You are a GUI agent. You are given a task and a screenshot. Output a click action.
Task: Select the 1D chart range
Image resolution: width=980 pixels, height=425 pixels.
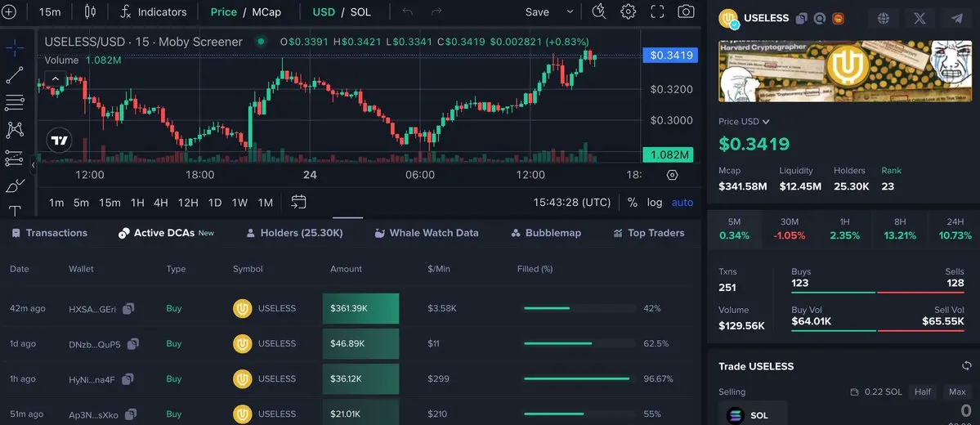215,202
